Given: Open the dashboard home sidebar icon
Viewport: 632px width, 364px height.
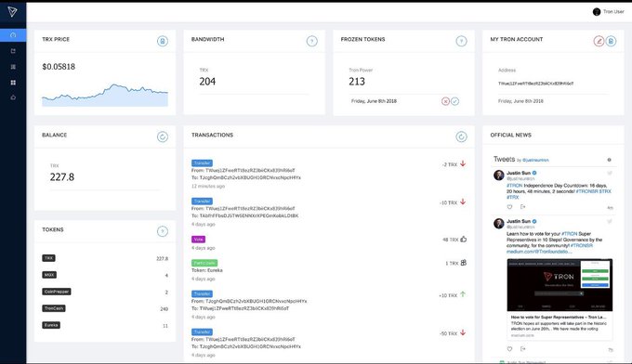Looking at the screenshot, I should coord(13,35).
